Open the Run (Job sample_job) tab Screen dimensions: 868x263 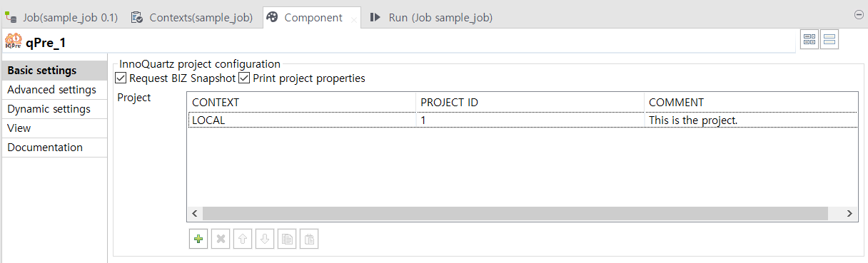click(431, 17)
